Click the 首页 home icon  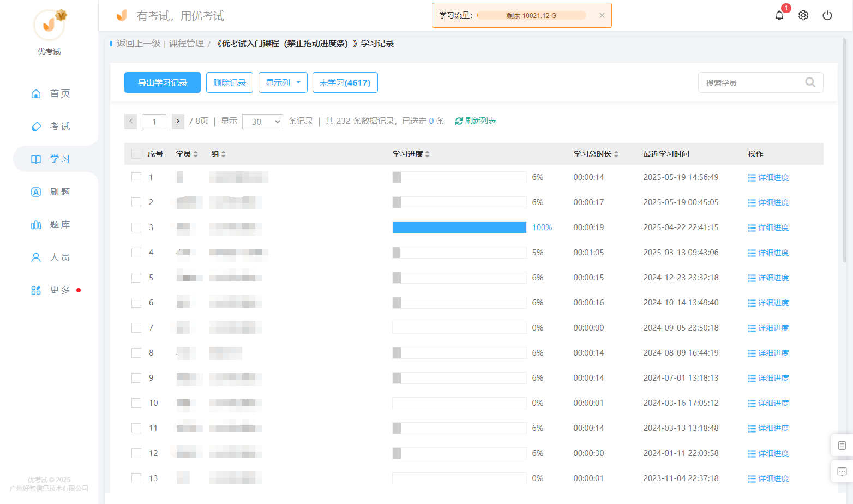(36, 93)
